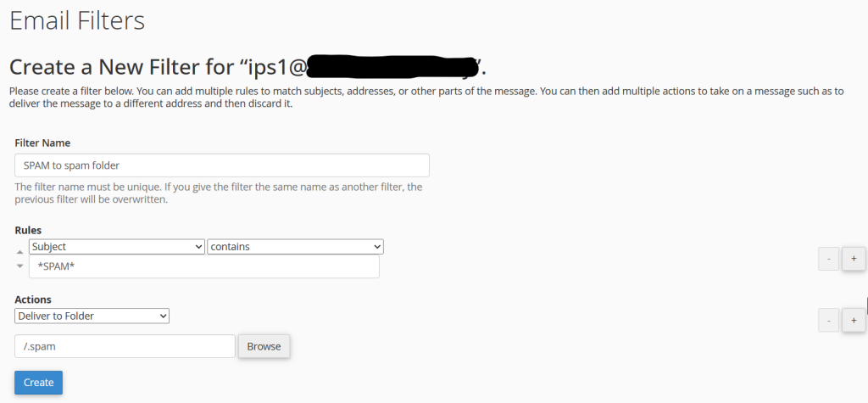
Task: Remove the action with its minus button
Action: click(x=828, y=320)
